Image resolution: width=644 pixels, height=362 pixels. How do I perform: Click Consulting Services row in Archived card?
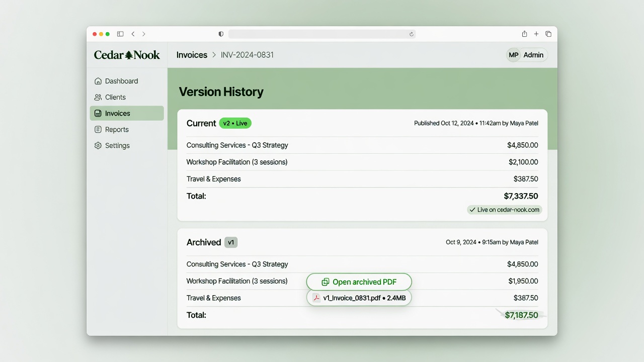(362, 264)
